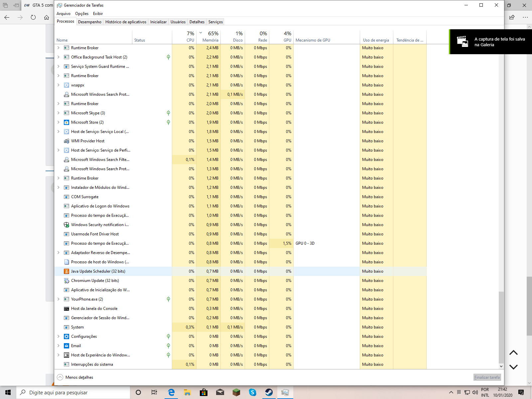Expand the wsappx process group

59,85
